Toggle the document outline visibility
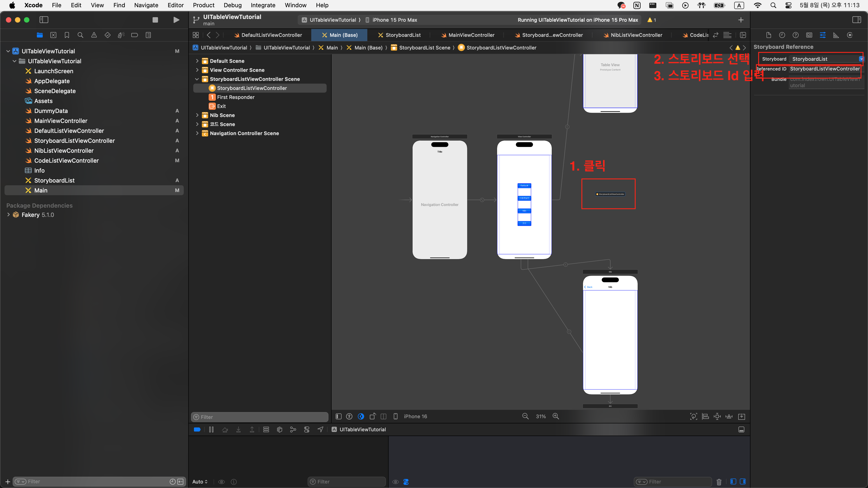868x488 pixels. point(339,416)
